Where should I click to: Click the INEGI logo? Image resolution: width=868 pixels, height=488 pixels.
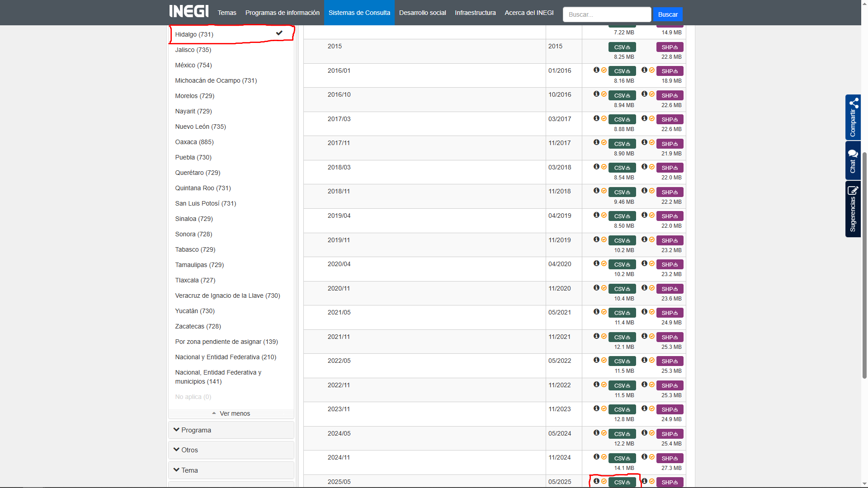point(189,11)
